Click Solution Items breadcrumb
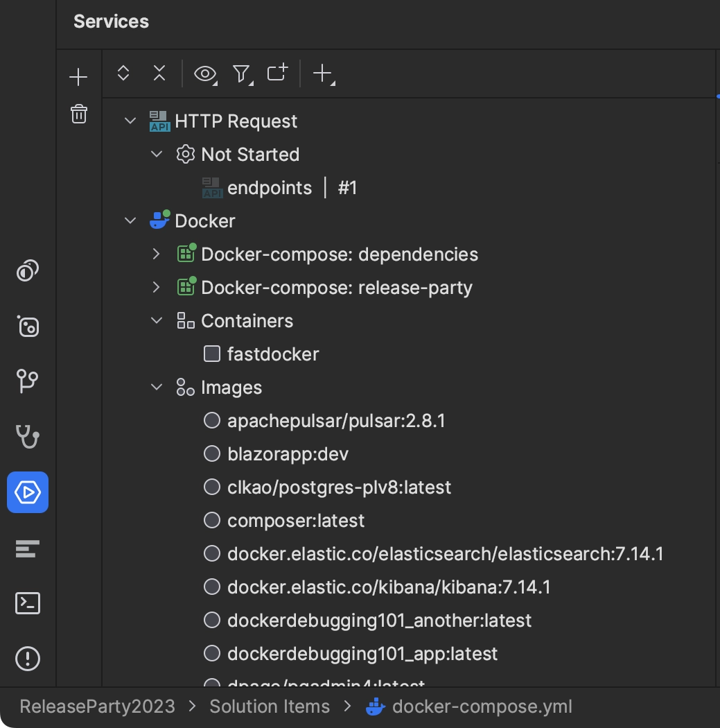The image size is (720, 728). click(270, 707)
